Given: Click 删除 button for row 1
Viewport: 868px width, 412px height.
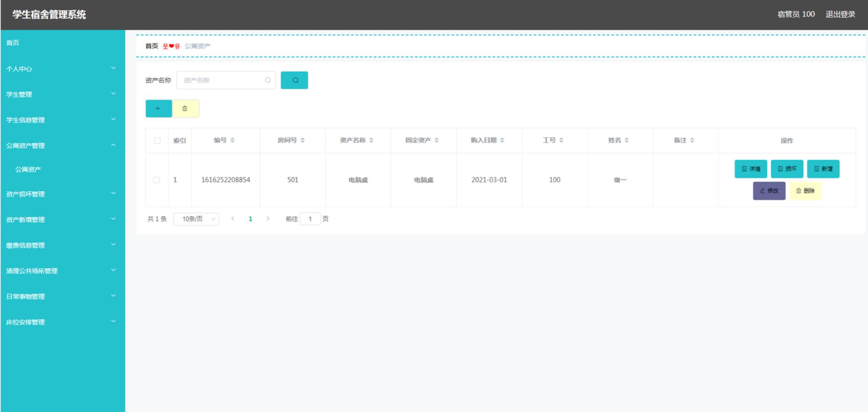Looking at the screenshot, I should tap(805, 191).
